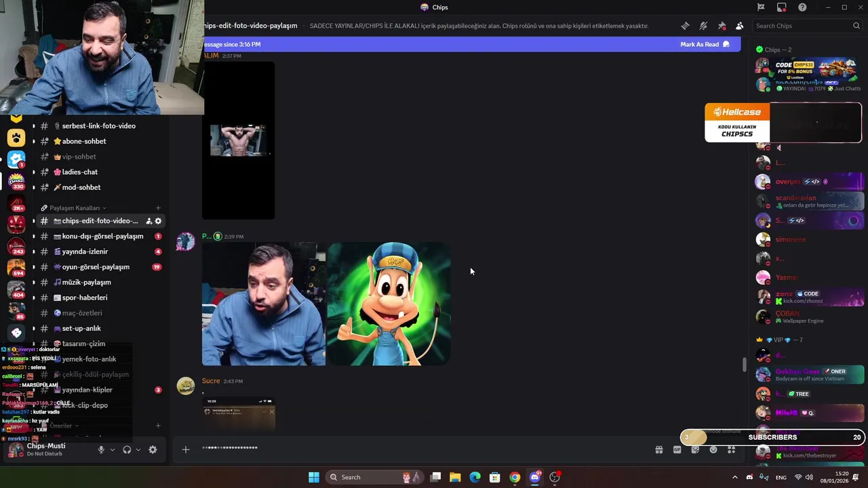Image resolution: width=868 pixels, height=488 pixels.
Task: Expand thread arrow beside mod-sohbet
Action: tap(34, 188)
